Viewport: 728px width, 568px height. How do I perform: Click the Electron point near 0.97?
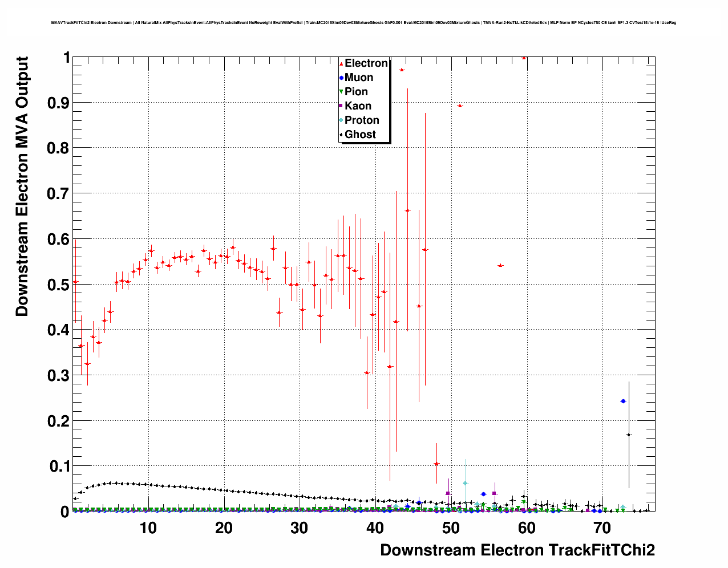point(402,70)
